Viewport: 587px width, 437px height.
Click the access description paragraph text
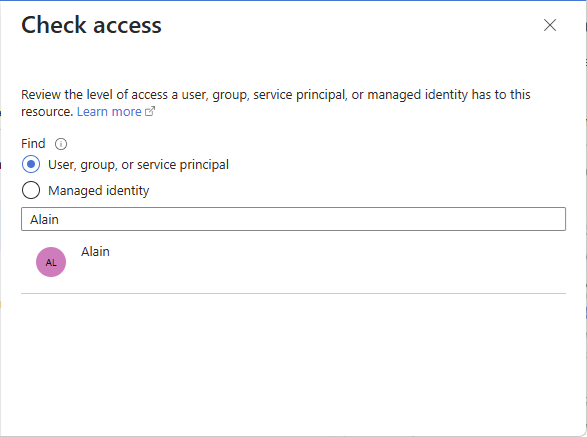coord(276,103)
